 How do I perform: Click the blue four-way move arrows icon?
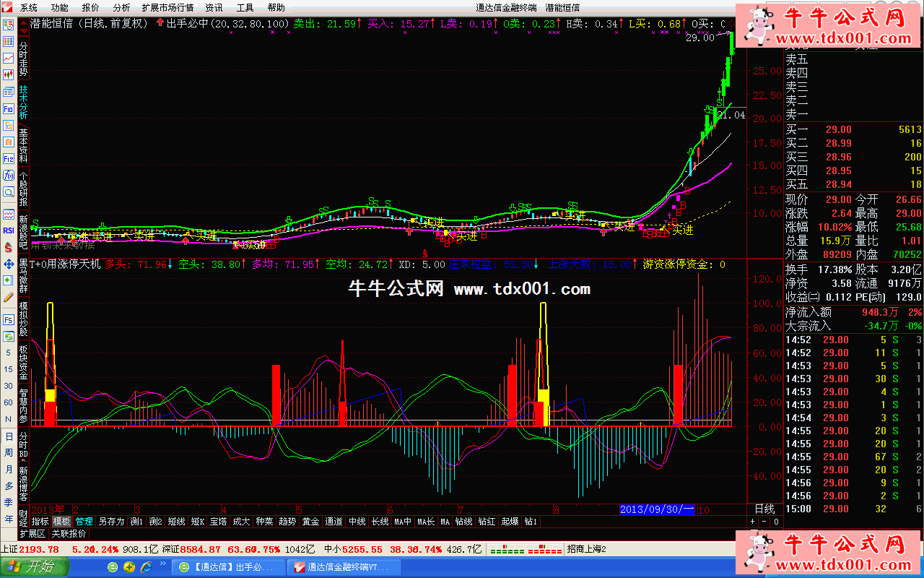(9, 264)
